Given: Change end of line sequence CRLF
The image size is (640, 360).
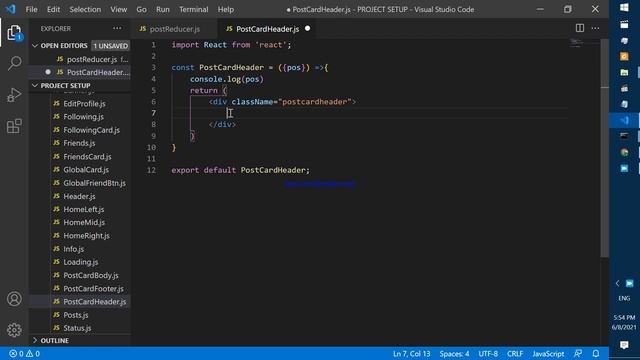Looking at the screenshot, I should [515, 353].
